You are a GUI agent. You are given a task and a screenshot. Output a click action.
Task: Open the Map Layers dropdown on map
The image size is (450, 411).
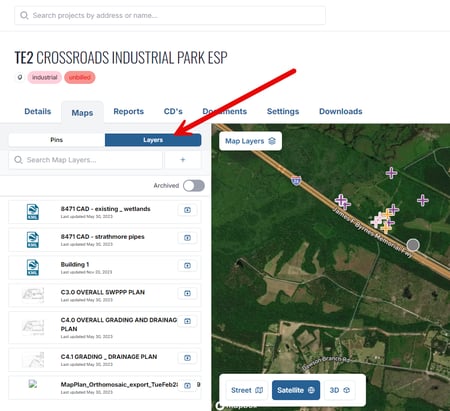[250, 141]
